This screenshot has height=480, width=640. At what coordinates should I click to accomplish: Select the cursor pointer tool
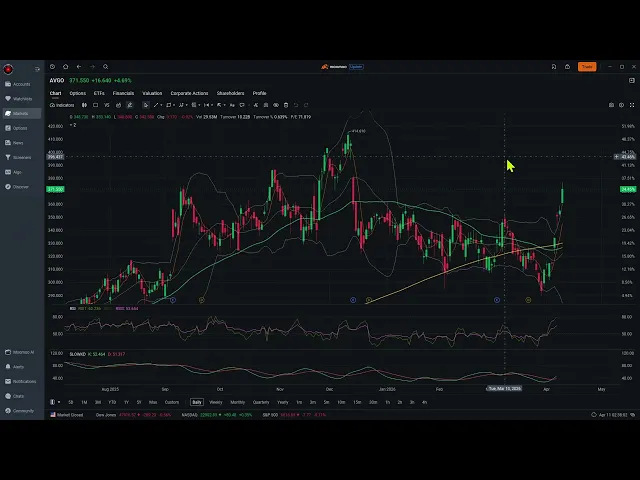tap(146, 105)
